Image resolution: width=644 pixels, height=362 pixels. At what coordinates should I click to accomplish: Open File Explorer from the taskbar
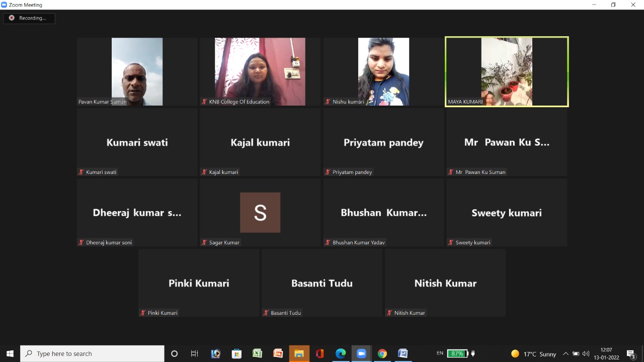pyautogui.click(x=299, y=353)
